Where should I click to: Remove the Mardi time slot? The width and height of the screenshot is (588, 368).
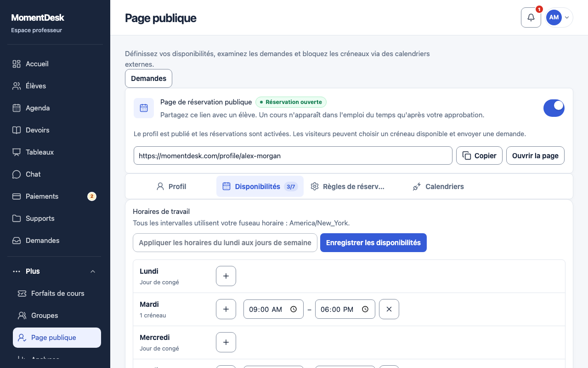coord(389,309)
